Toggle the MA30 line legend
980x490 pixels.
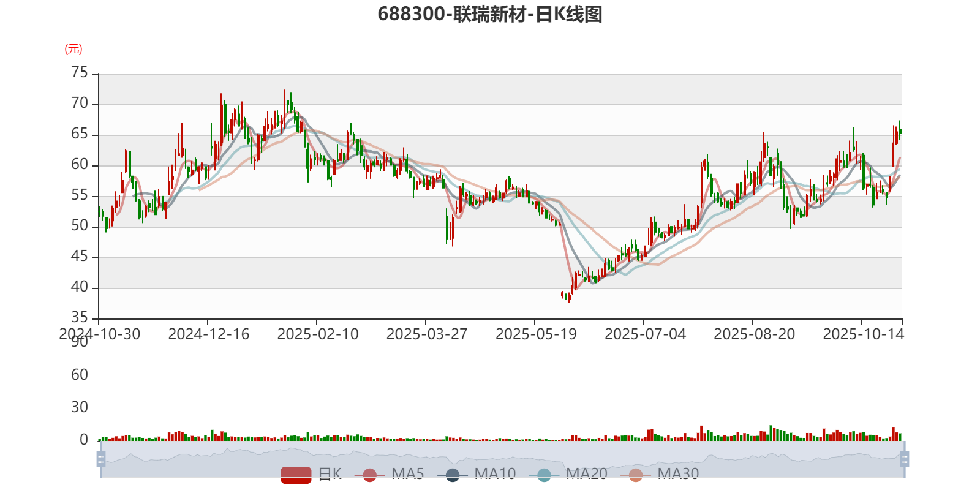(660, 474)
